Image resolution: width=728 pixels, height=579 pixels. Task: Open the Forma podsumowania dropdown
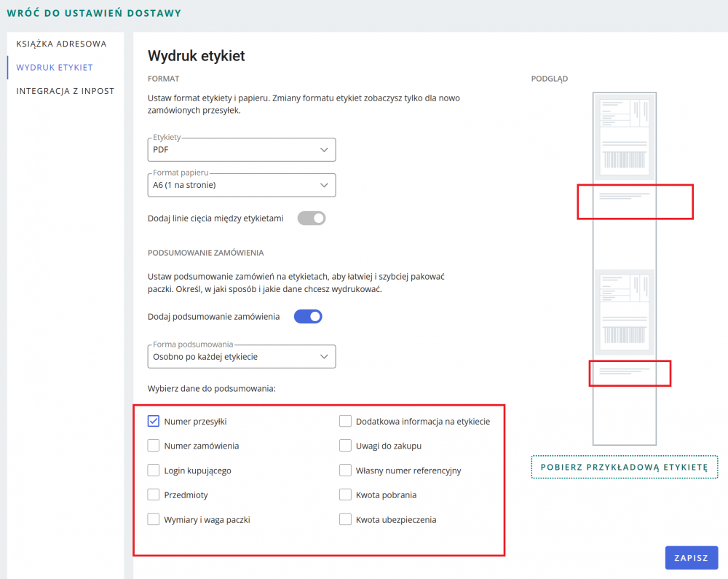click(x=241, y=357)
